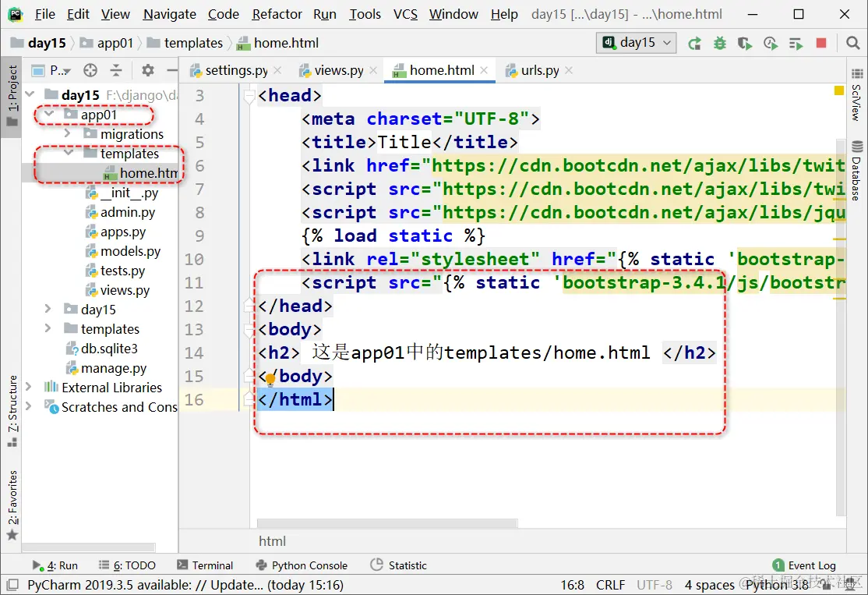Open the Database side panel
Image resolution: width=868 pixels, height=595 pixels.
pyautogui.click(x=857, y=171)
